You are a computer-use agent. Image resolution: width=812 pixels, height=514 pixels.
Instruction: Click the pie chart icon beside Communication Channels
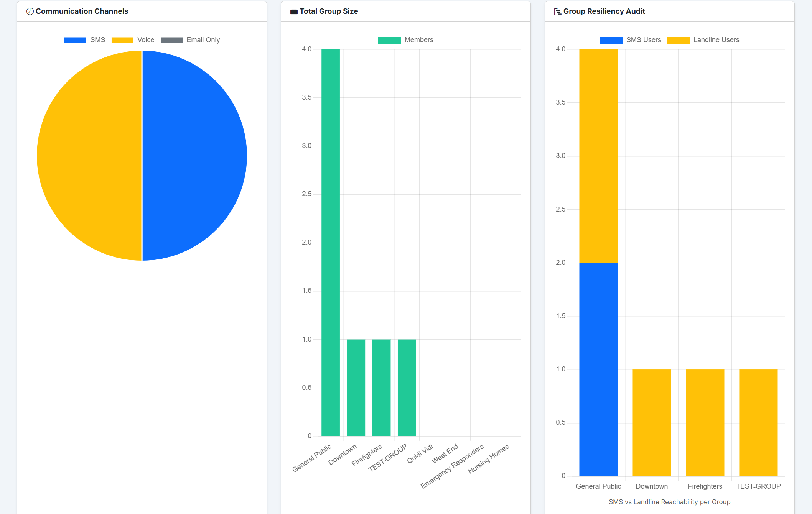[x=29, y=11]
